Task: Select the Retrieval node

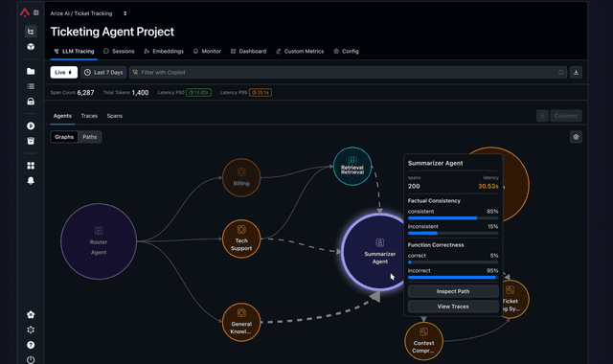Action: (352, 166)
